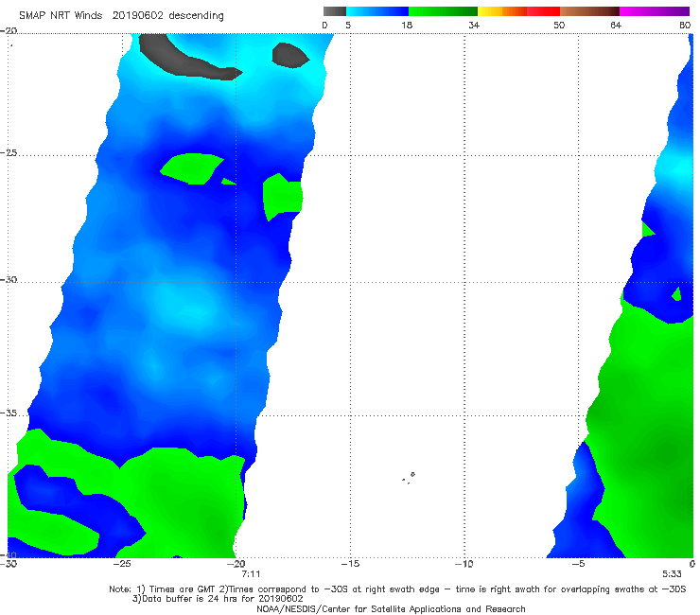Viewport: 700px width, 615px height.
Task: Click colorbar label '64'
Action: point(616,26)
